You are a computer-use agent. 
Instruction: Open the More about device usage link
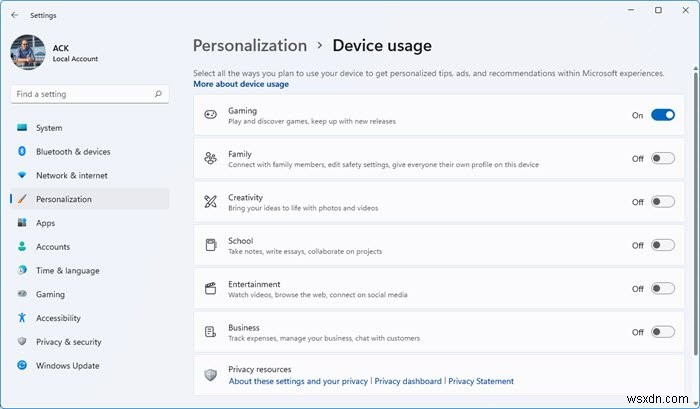241,84
